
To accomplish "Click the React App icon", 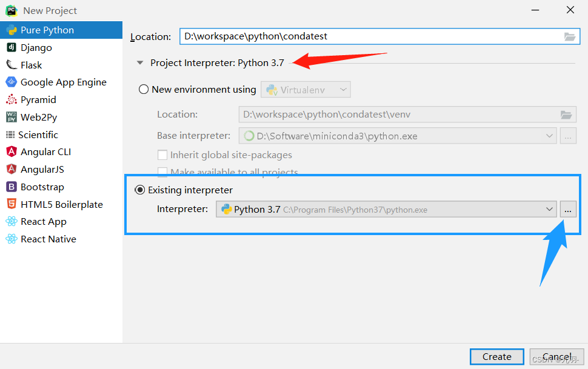I will click(12, 221).
